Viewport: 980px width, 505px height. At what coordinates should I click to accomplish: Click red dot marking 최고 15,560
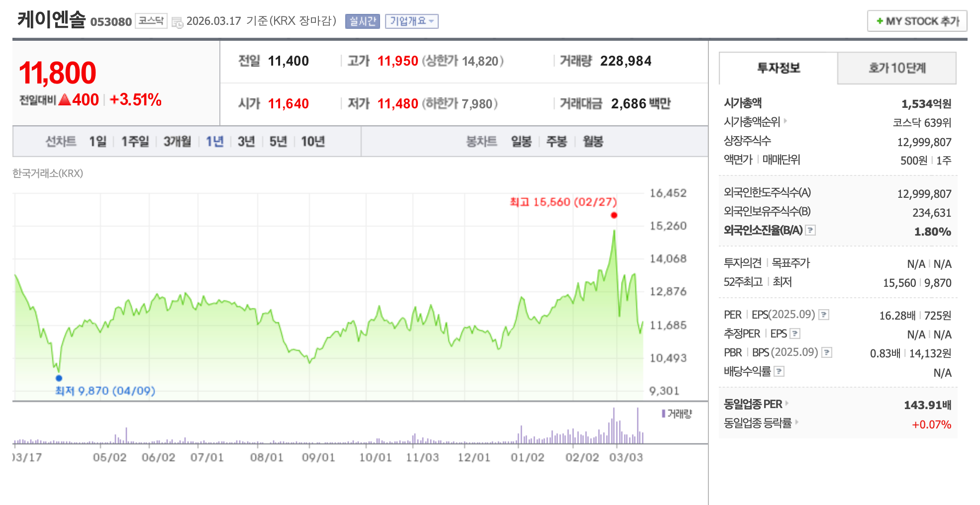pyautogui.click(x=614, y=215)
